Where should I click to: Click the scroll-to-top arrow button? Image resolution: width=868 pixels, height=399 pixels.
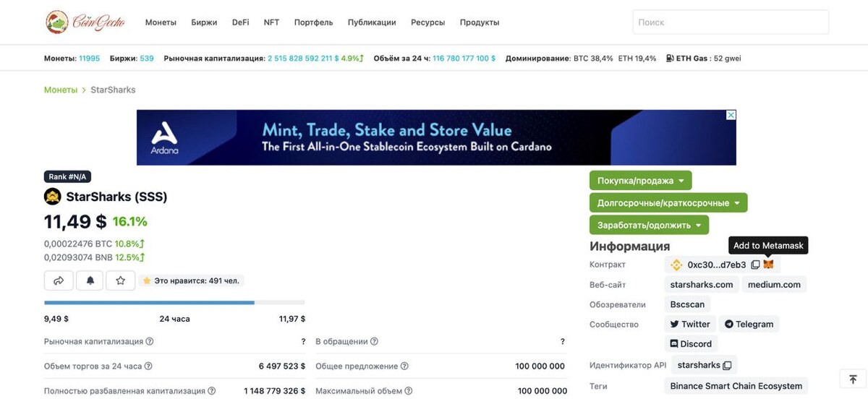tap(853, 379)
